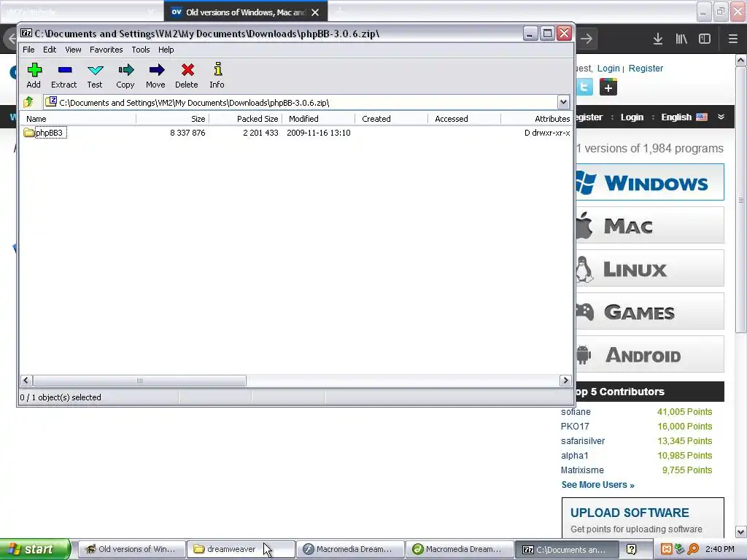This screenshot has width=747, height=560.
Task: Click webpage scrollbar down arrow
Action: click(x=741, y=532)
